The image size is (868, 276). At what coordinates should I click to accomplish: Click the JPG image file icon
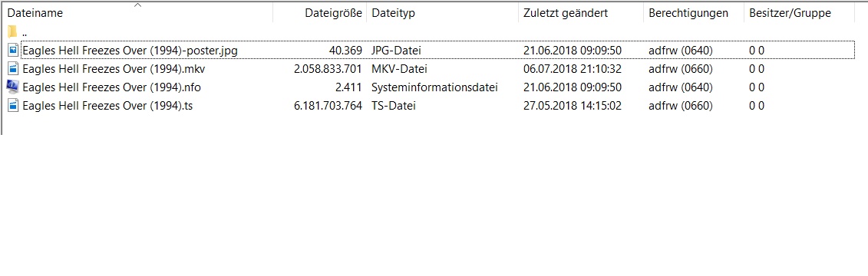(13, 51)
